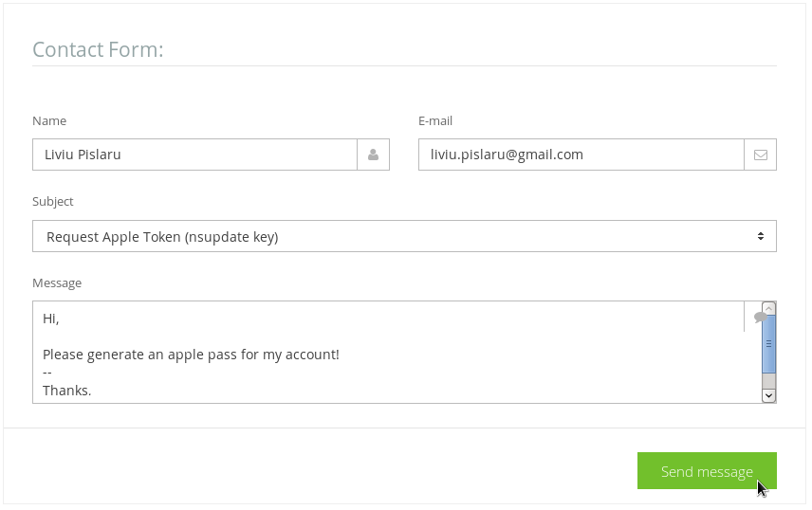Place cursor after 'Hi,' in the message
Image resolution: width=812 pixels, height=510 pixels.
[x=60, y=319]
